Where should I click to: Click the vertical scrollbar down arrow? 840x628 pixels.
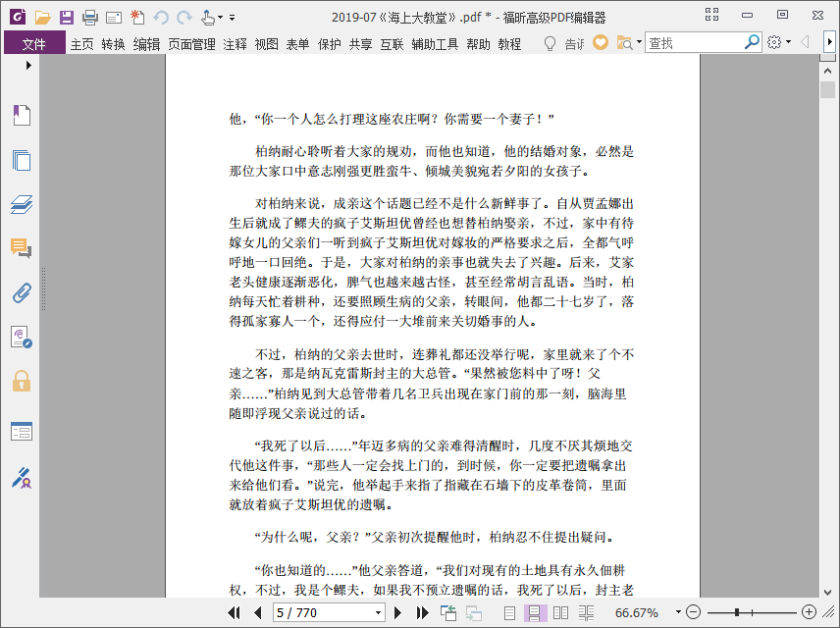click(x=827, y=592)
